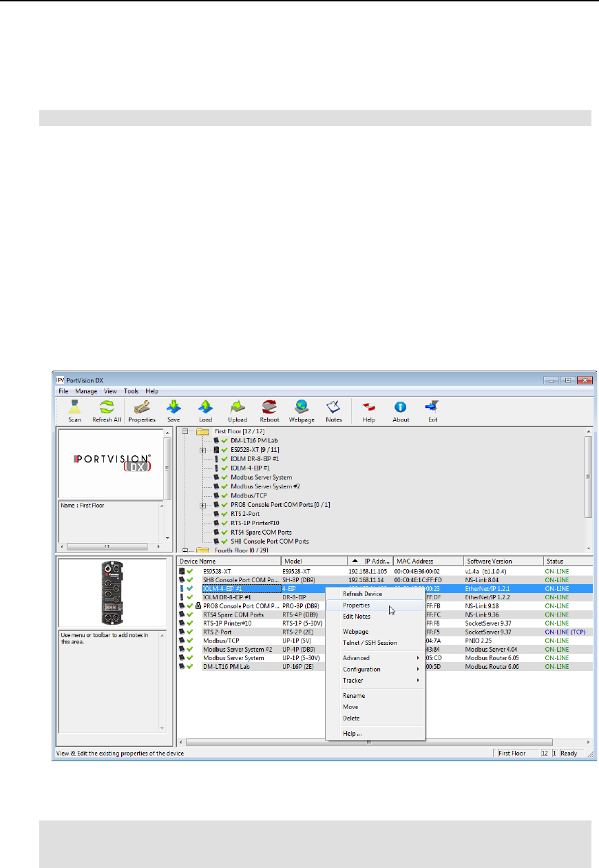
Task: Click the Load toolbar icon
Action: point(205,411)
